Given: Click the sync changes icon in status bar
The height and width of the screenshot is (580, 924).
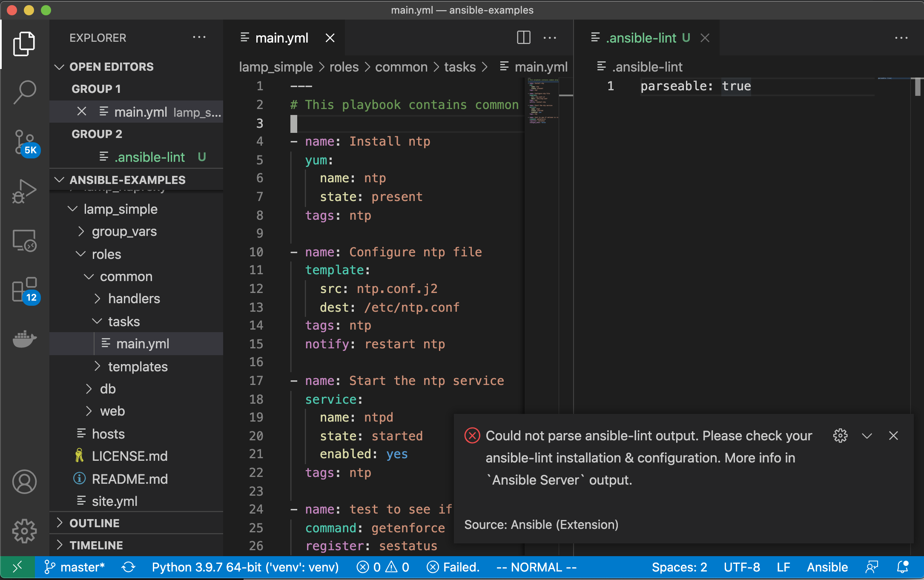Looking at the screenshot, I should click(x=128, y=567).
